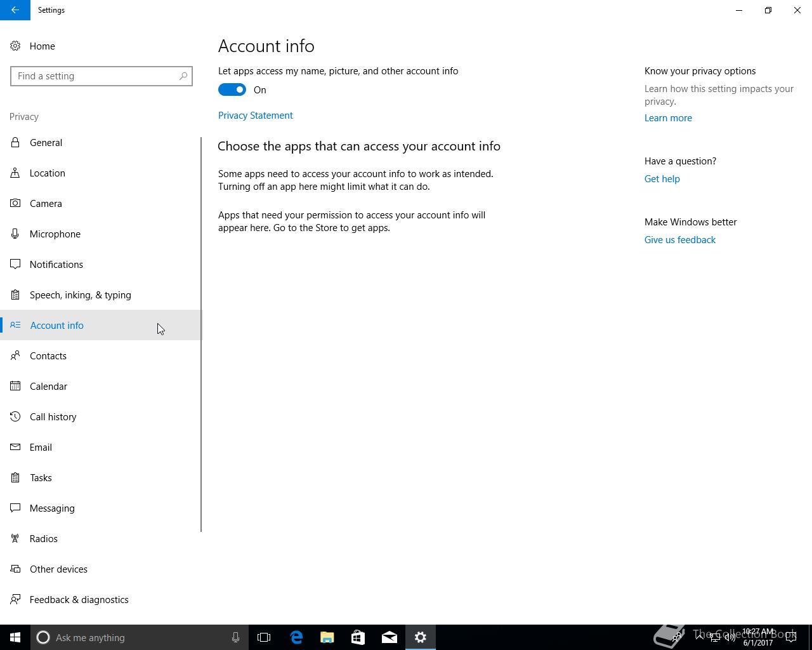Restore down the Settings window
This screenshot has height=650, width=812.
[x=768, y=10]
